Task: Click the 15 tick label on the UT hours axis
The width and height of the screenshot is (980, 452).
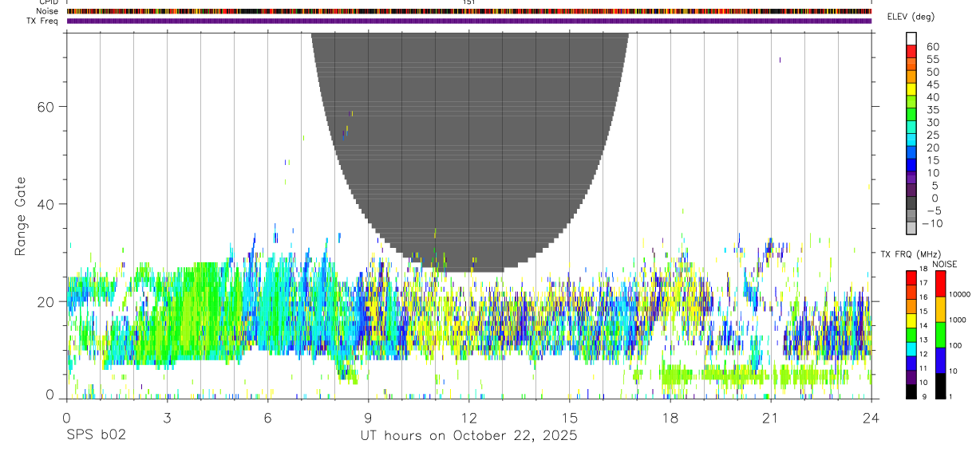Action: click(569, 417)
